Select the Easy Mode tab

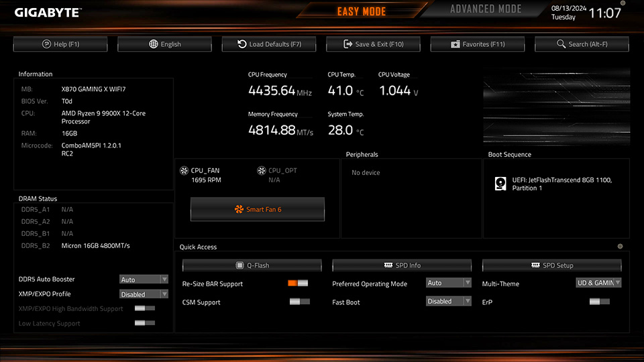point(362,11)
